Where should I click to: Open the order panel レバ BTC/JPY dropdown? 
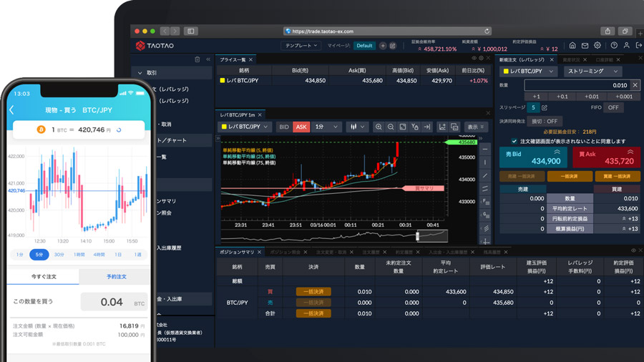[x=529, y=72]
